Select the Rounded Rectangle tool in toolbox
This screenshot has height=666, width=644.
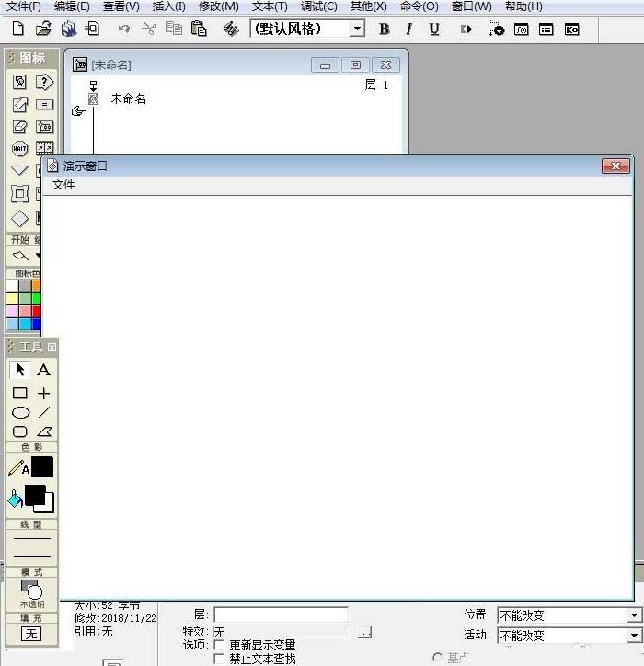(x=20, y=431)
